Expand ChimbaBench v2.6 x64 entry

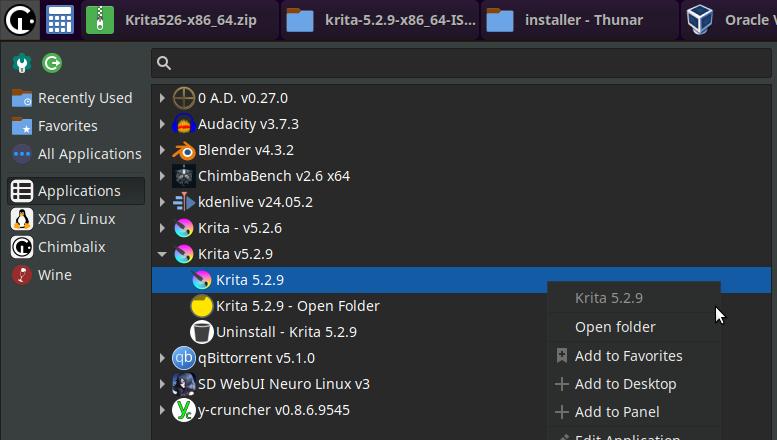[162, 176]
